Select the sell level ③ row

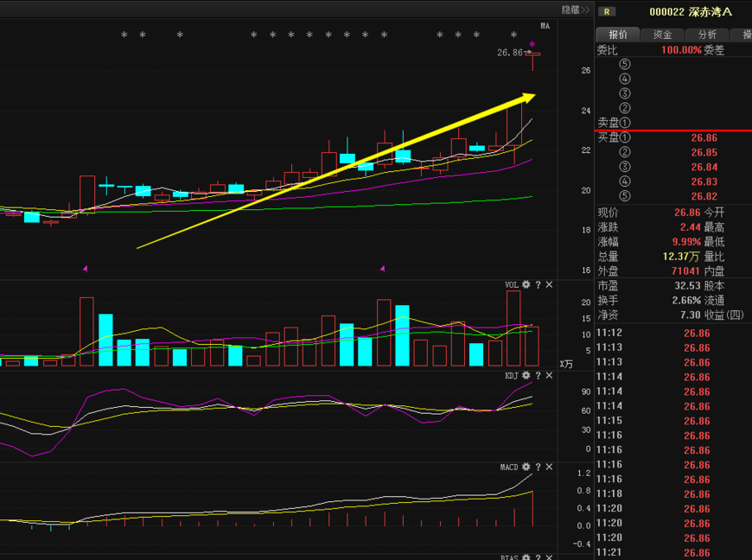pos(673,93)
